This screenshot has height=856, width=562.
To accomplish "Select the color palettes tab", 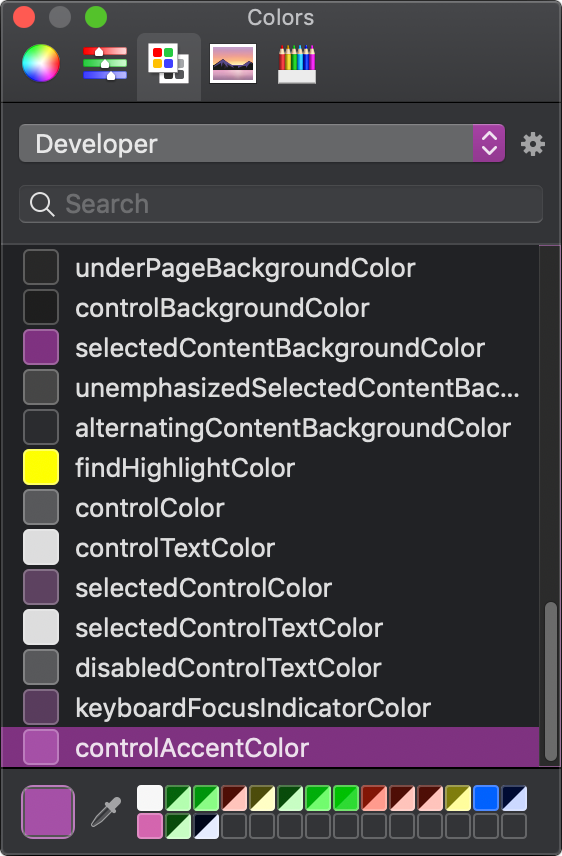I will point(169,63).
